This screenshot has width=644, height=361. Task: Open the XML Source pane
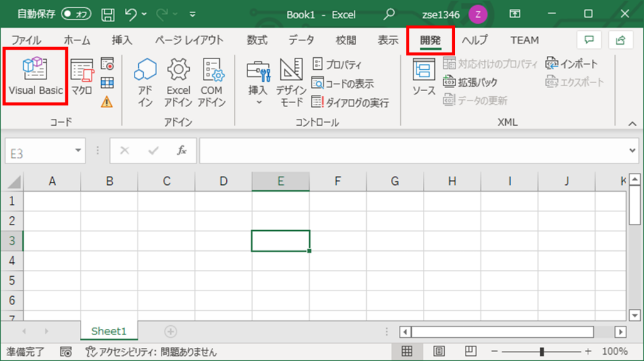[423, 77]
